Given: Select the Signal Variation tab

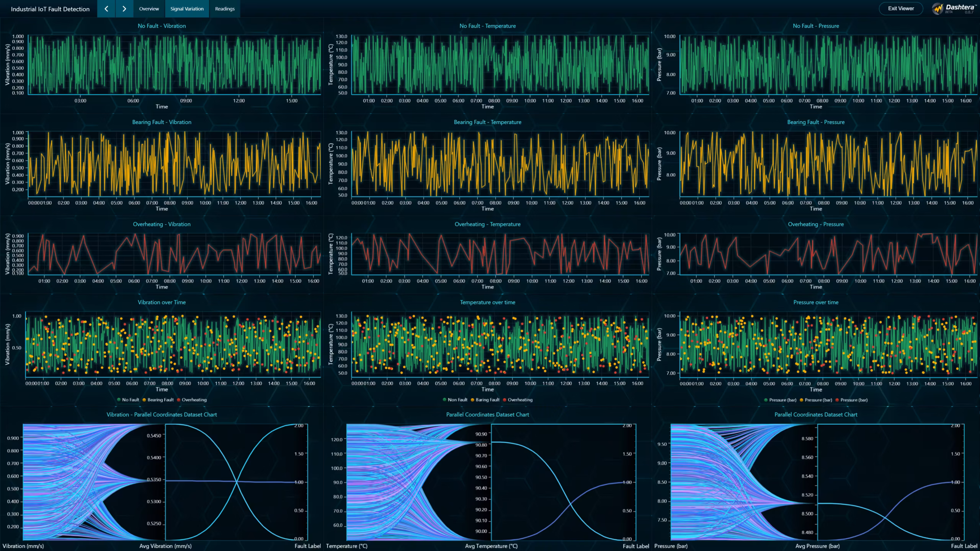Looking at the screenshot, I should point(187,8).
